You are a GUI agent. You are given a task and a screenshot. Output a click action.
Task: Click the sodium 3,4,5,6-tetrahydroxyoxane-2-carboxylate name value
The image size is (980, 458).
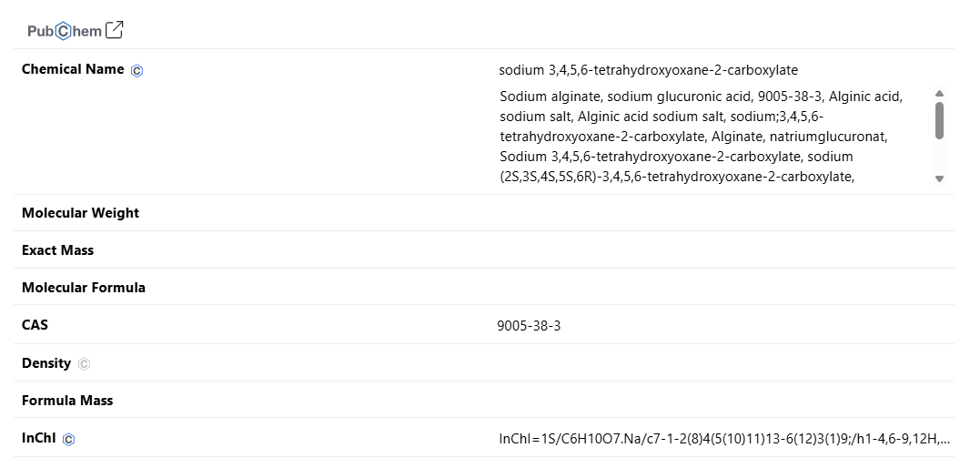pos(648,70)
